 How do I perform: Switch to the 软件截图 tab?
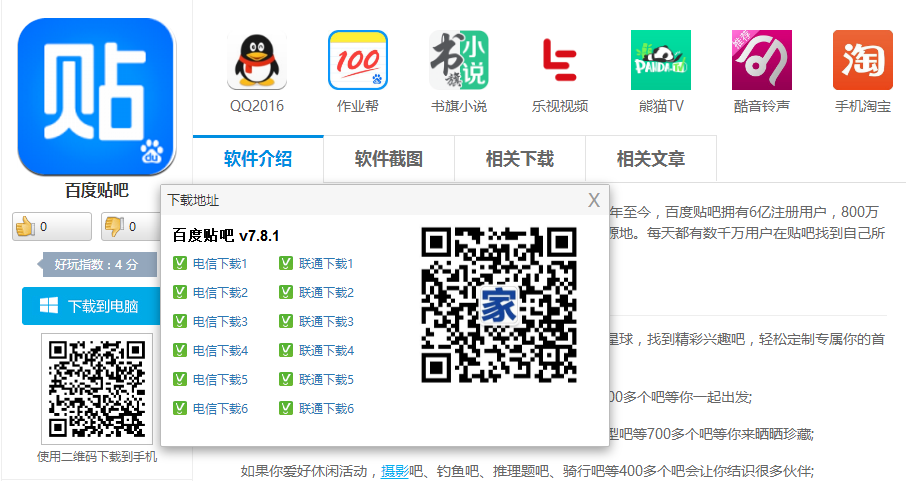(x=389, y=159)
